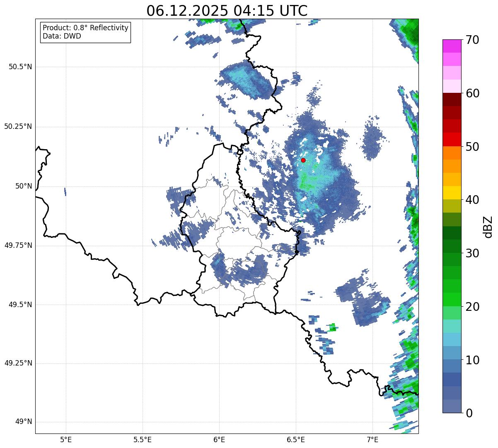Click the longitude label "5°E"
Viewport: 498px width, 448px height.
(66, 440)
